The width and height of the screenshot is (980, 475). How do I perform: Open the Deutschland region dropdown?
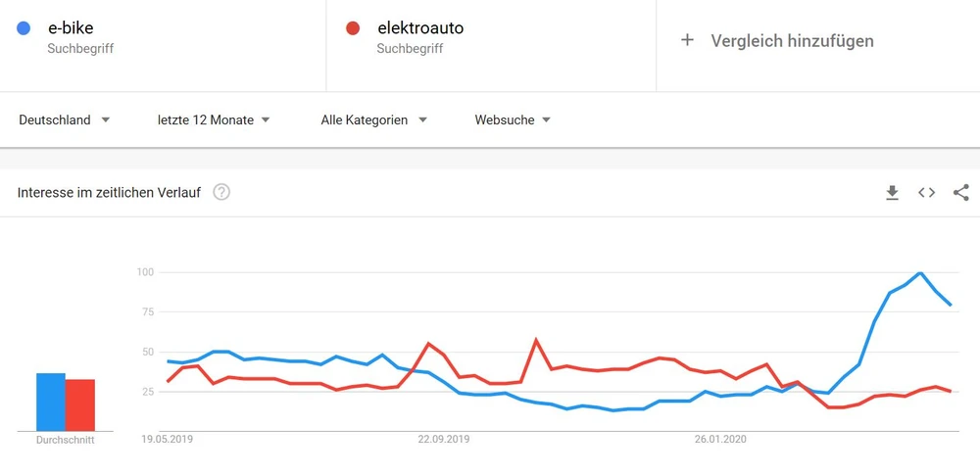(64, 120)
